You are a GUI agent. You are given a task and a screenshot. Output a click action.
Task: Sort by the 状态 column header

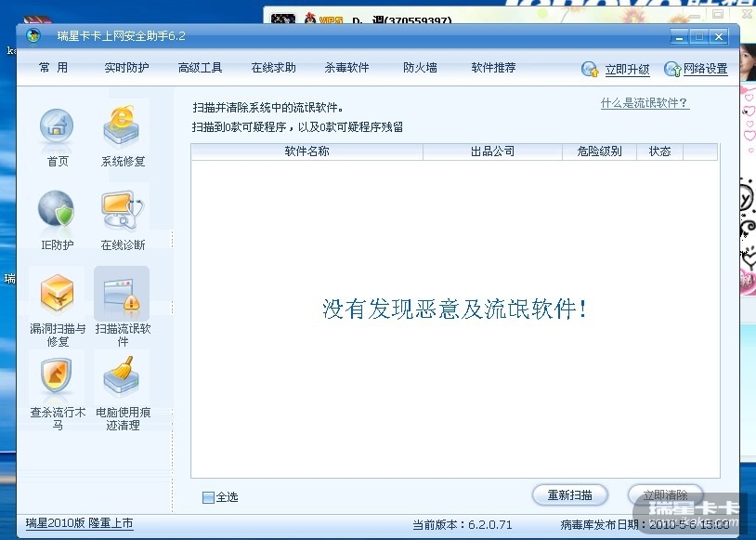(659, 151)
